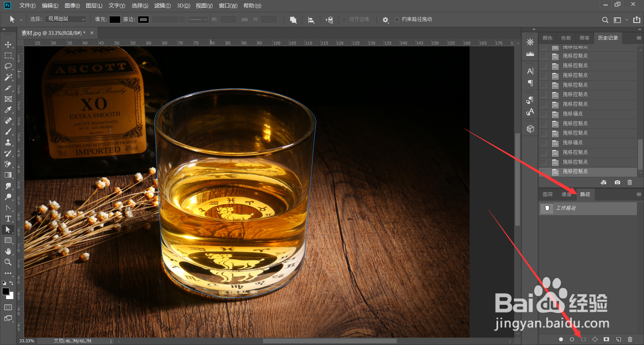Click the foreground color swatch
Viewport: 644px width, 345px height.
(x=6, y=291)
